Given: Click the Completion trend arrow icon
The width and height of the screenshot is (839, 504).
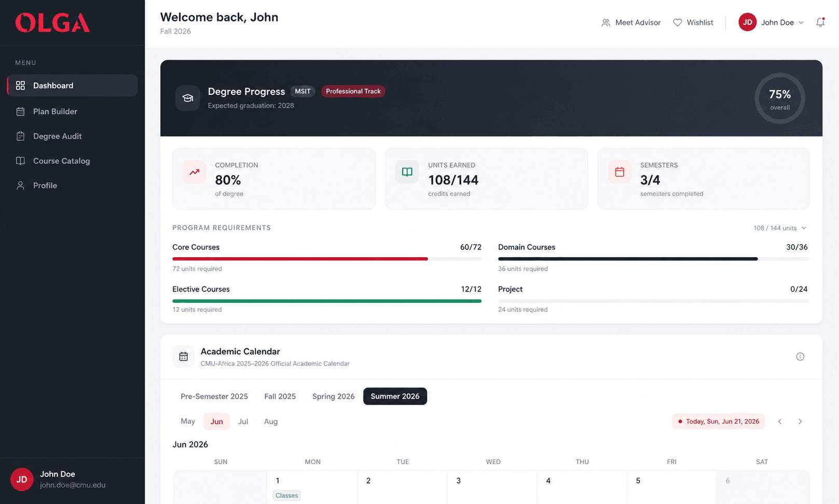Looking at the screenshot, I should pyautogui.click(x=195, y=172).
